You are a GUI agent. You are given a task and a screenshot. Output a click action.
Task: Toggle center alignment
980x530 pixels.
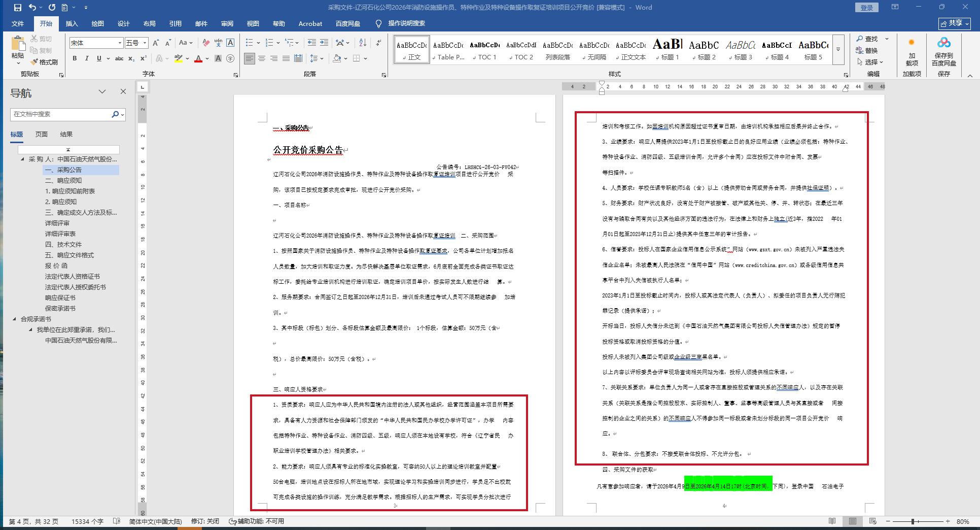click(262, 58)
